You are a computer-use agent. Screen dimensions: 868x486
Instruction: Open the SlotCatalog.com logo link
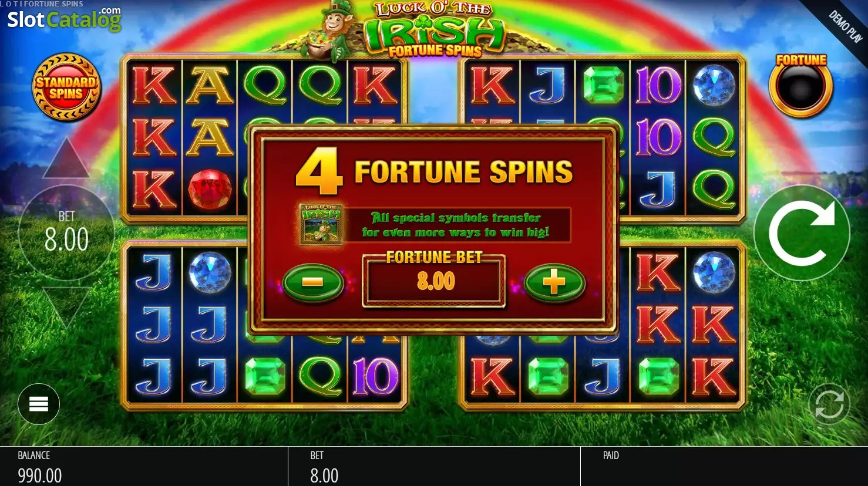coord(64,19)
